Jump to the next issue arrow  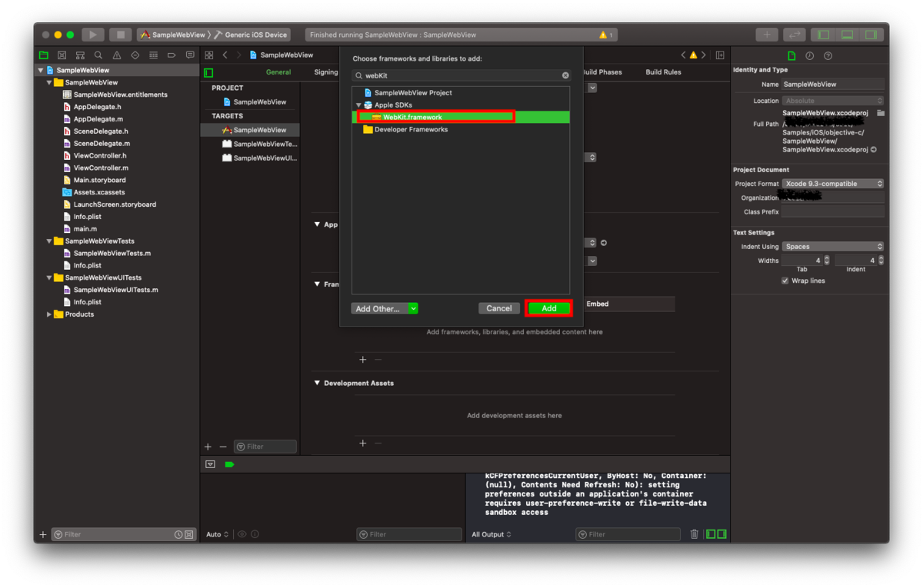[703, 55]
